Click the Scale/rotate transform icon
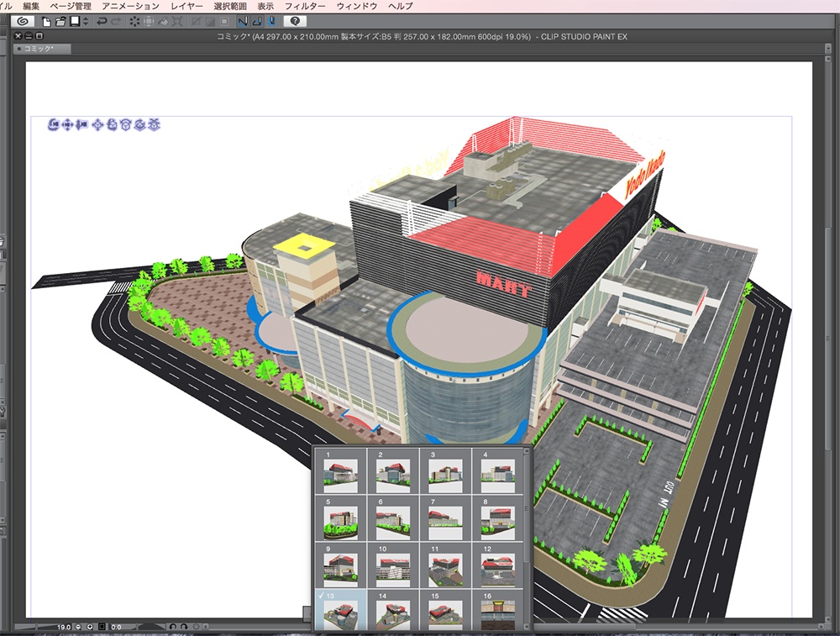 pos(177,22)
